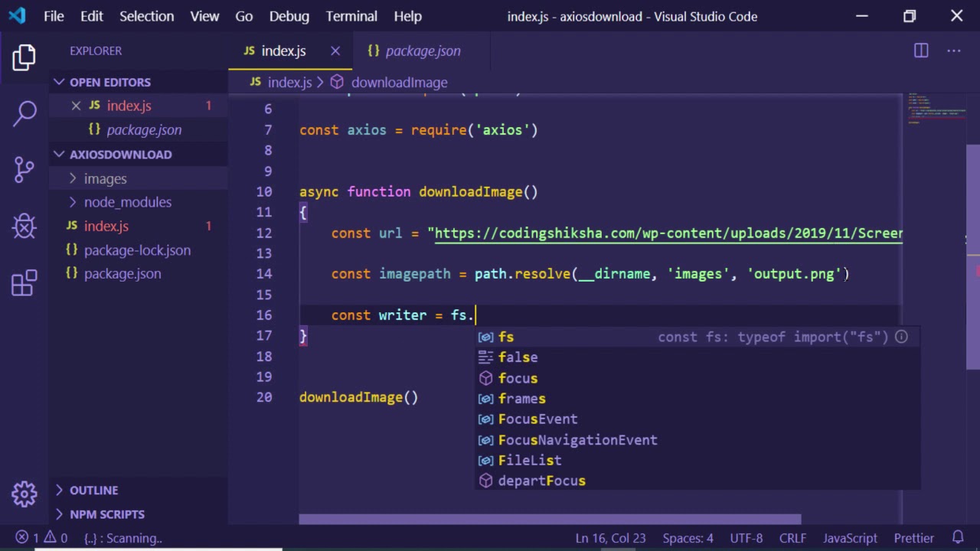Open the Explorer view in activity bar
Image resolution: width=980 pixels, height=551 pixels.
pyautogui.click(x=24, y=58)
